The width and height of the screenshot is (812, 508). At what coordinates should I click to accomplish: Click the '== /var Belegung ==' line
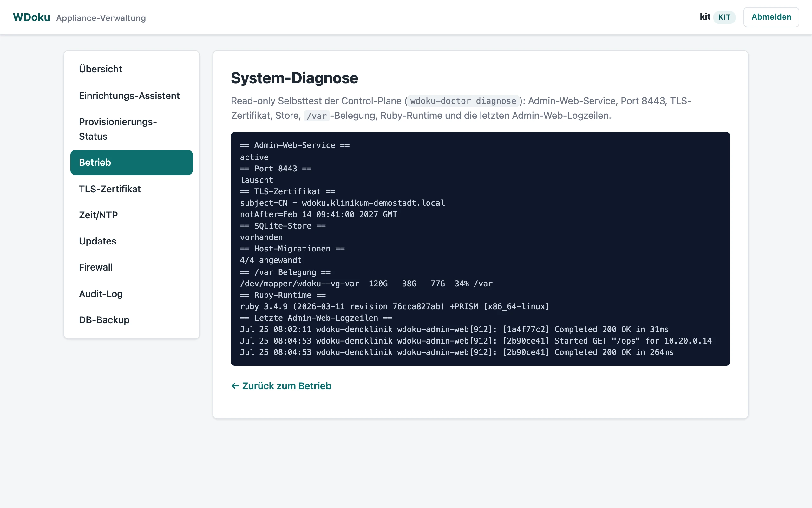point(285,272)
